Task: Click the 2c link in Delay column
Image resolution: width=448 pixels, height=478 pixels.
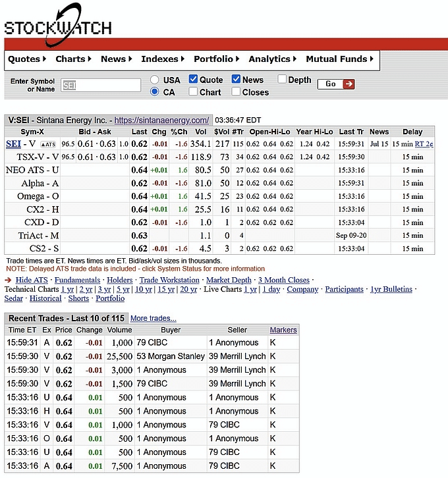Action: pos(430,144)
